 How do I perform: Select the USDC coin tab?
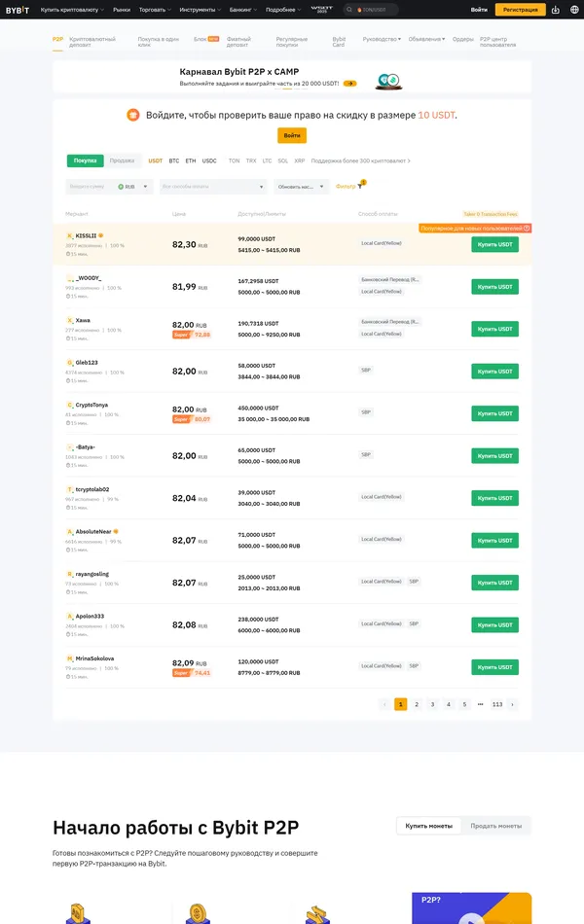pos(209,160)
